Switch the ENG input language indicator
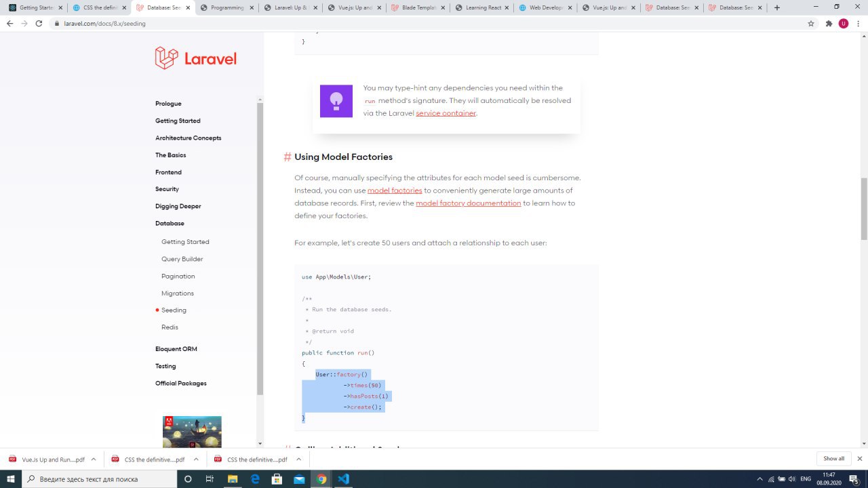The height and width of the screenshot is (488, 868). (x=806, y=479)
